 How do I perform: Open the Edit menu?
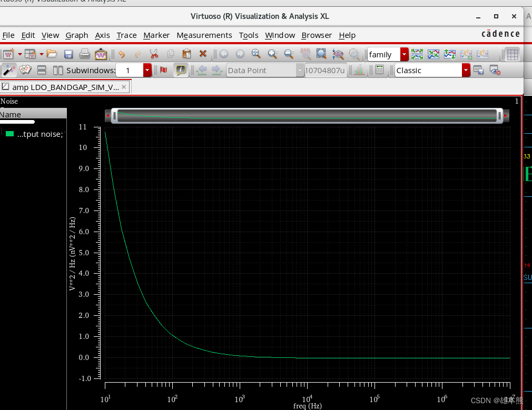coord(28,35)
